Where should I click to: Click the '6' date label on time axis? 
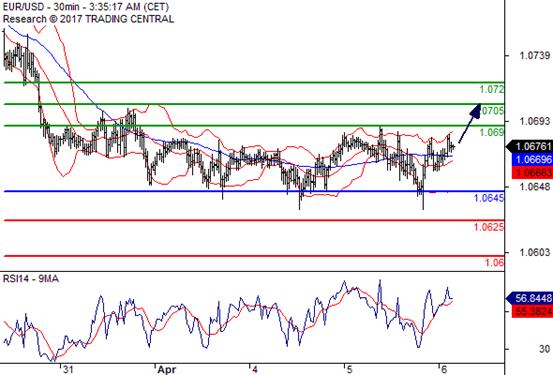[444, 369]
